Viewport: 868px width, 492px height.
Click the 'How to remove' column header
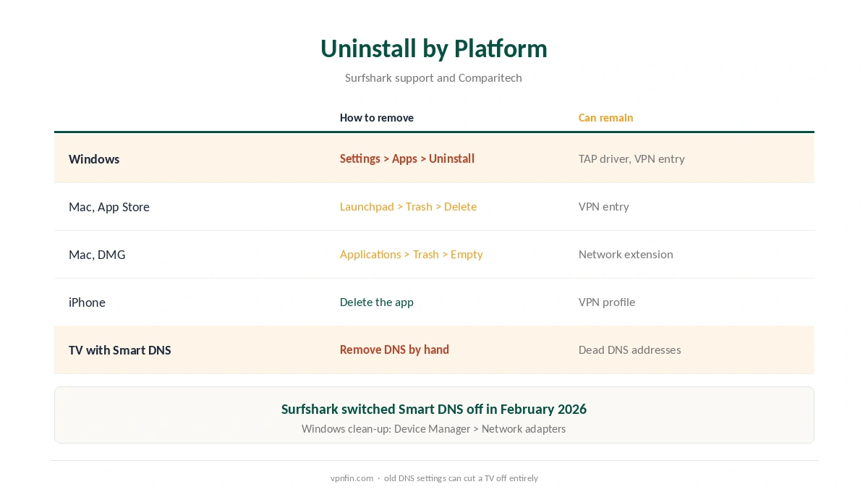pyautogui.click(x=377, y=117)
